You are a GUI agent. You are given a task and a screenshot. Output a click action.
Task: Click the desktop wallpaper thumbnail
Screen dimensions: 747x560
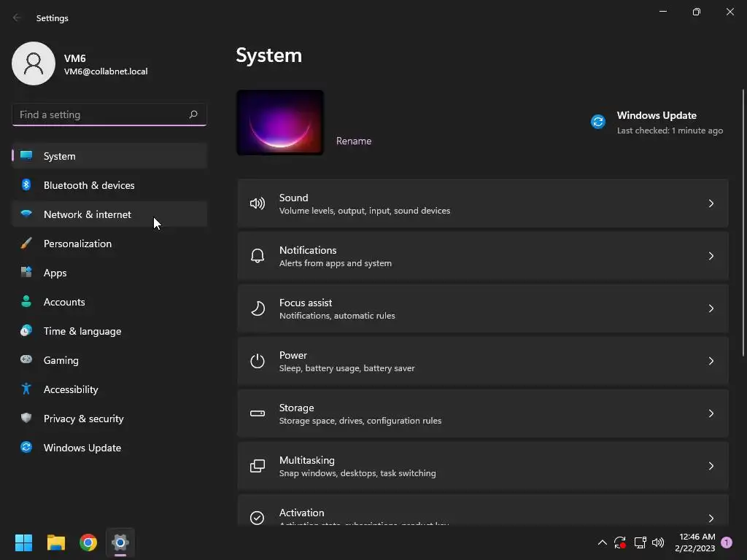pos(280,122)
